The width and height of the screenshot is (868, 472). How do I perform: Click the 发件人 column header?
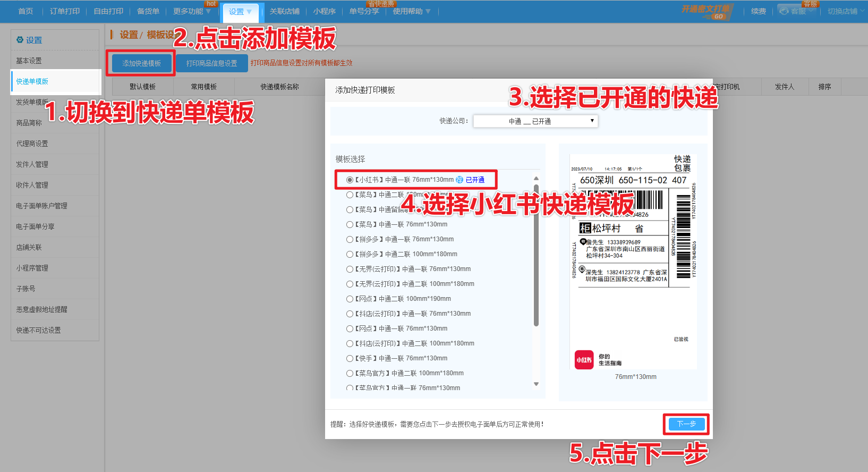pyautogui.click(x=785, y=87)
